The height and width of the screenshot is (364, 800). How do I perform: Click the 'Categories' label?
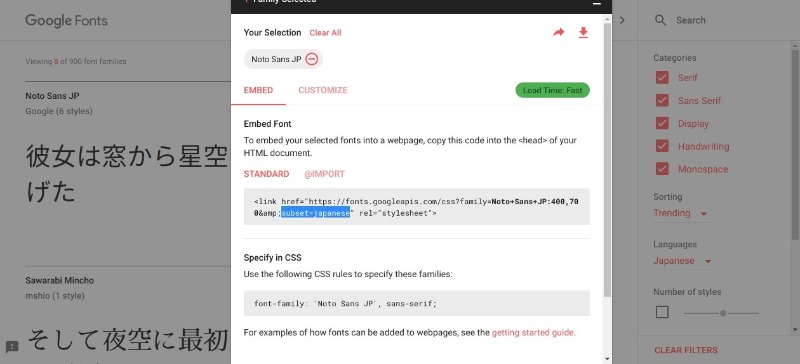(674, 58)
